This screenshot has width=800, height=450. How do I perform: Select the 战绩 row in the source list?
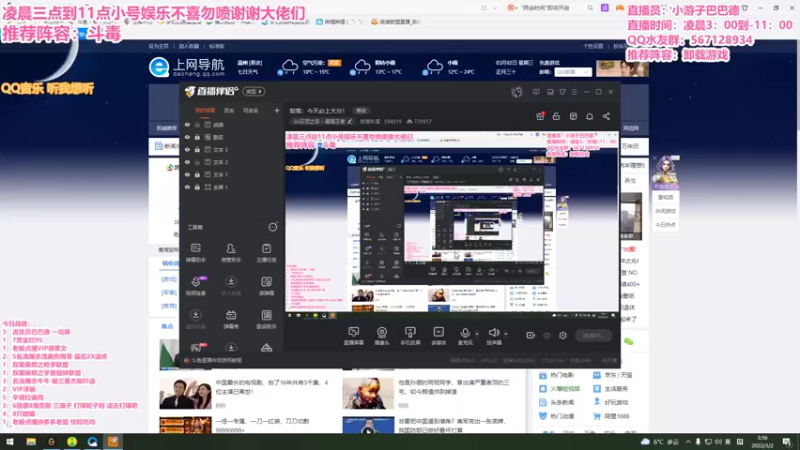coord(232,125)
